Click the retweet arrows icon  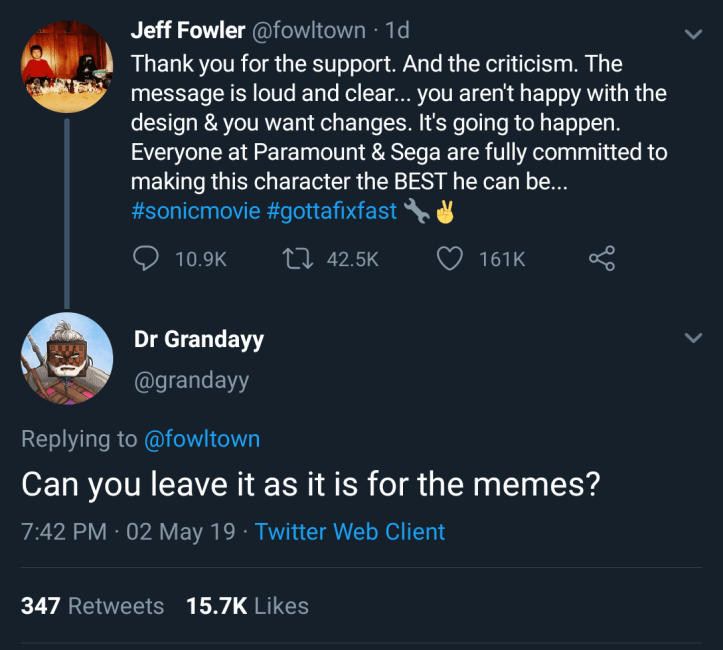pos(299,258)
